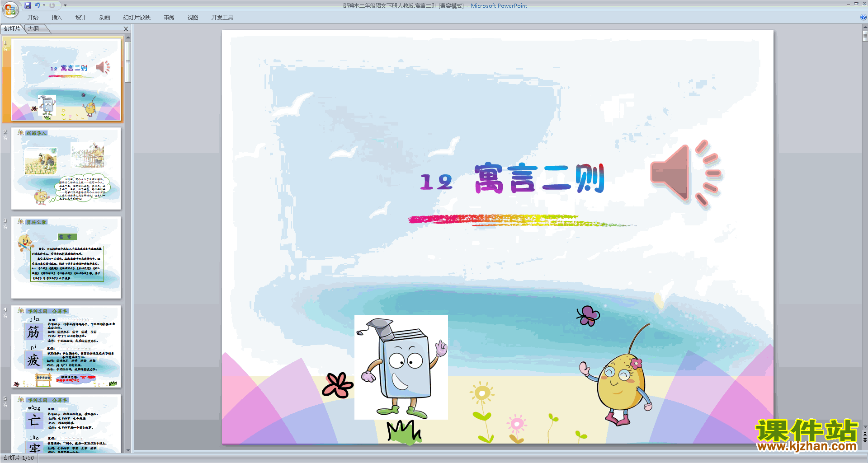
Task: Click the blue Help question mark icon
Action: coord(863,18)
